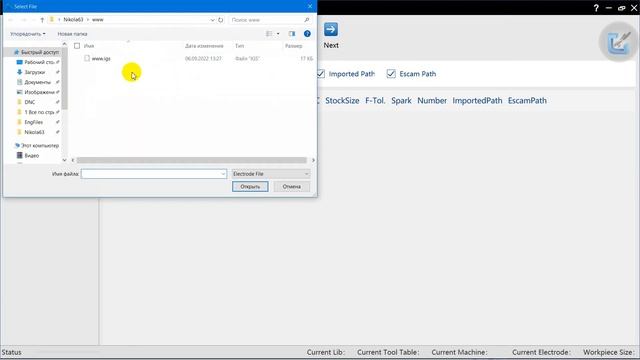
Task: Open the Electrode File type dropdown
Action: click(x=270, y=174)
